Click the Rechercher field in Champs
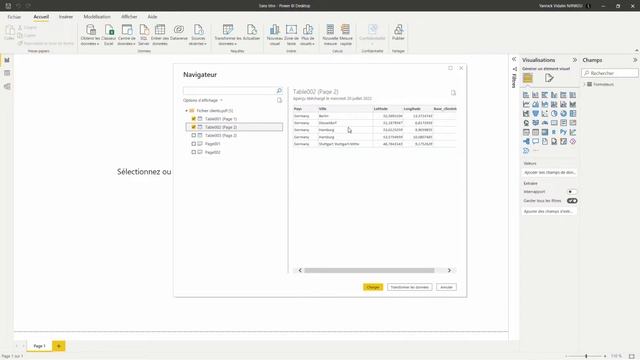Image resolution: width=640 pixels, height=360 pixels. pos(610,73)
